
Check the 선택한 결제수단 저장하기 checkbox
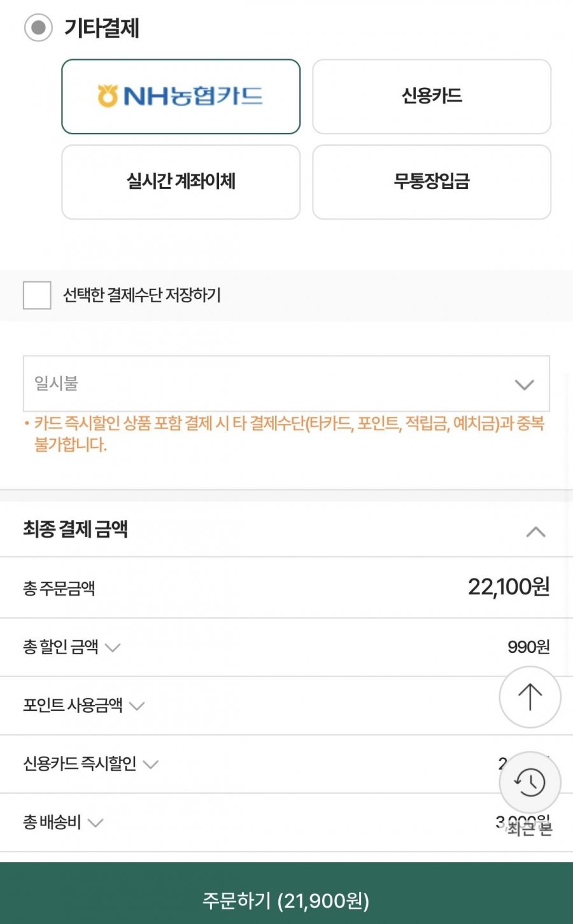[37, 295]
